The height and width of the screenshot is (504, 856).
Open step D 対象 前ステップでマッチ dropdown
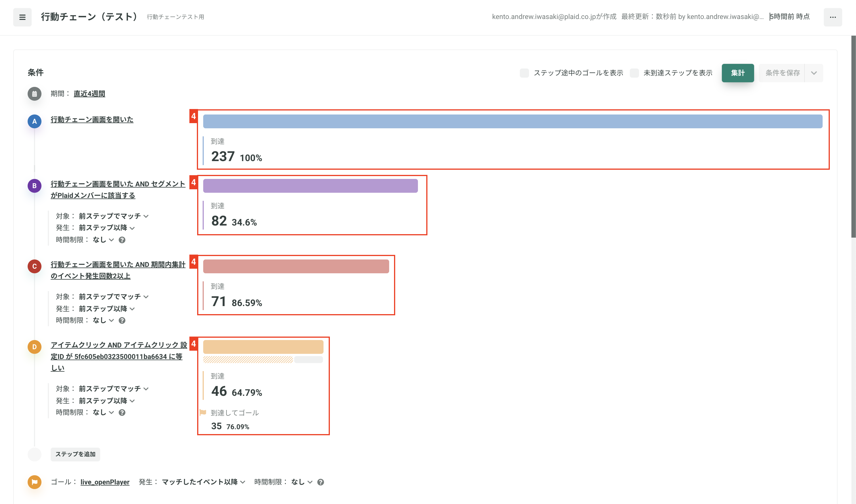pyautogui.click(x=114, y=389)
